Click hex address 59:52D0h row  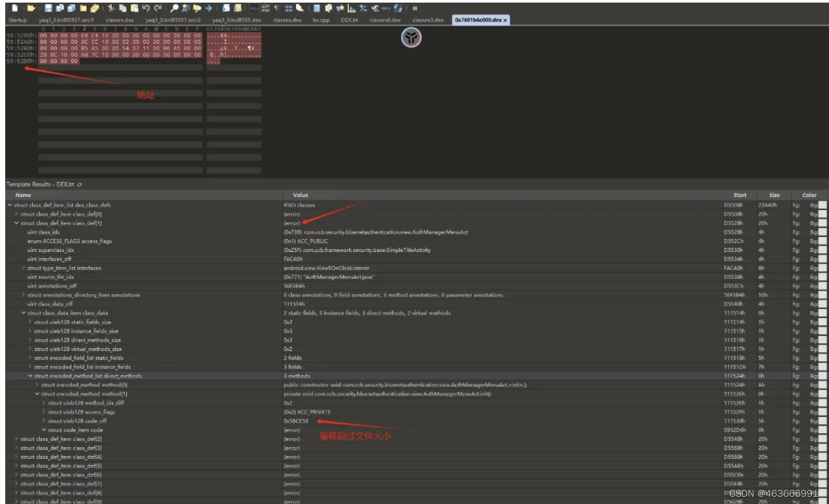pyautogui.click(x=20, y=61)
